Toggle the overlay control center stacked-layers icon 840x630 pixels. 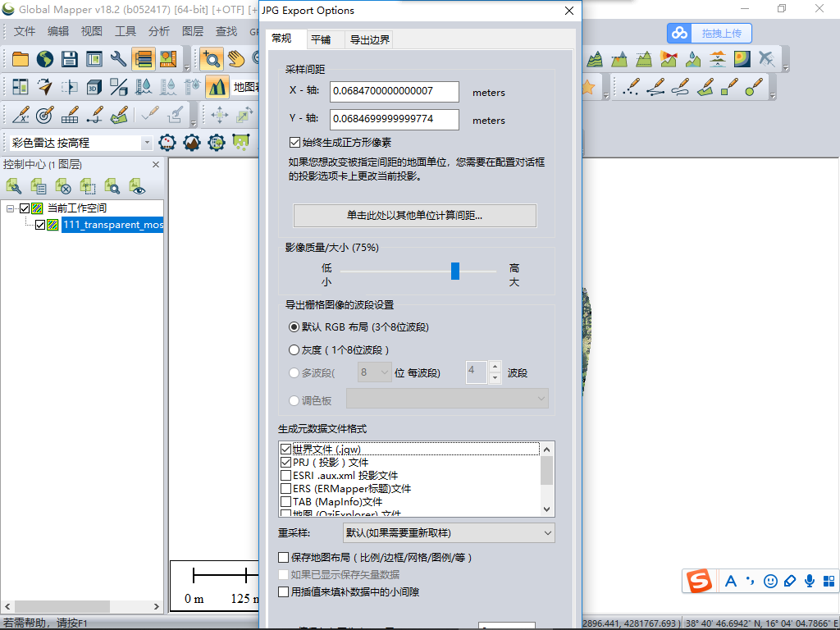tap(143, 59)
